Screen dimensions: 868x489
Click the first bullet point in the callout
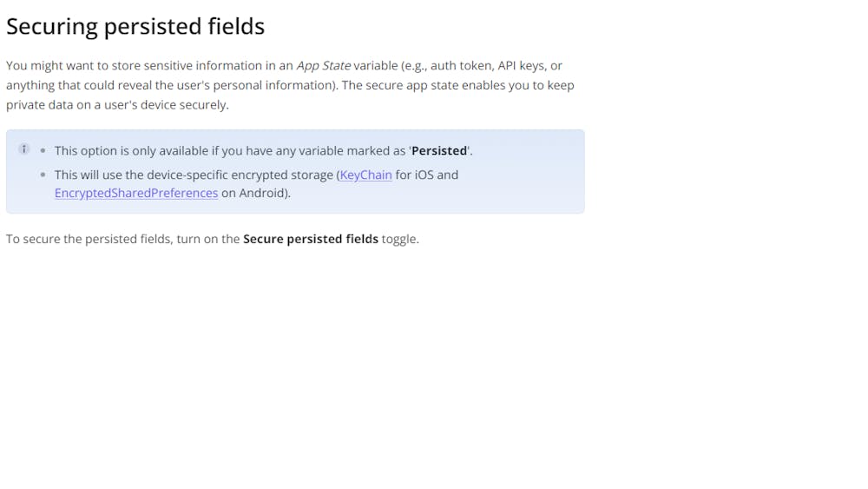(x=43, y=150)
